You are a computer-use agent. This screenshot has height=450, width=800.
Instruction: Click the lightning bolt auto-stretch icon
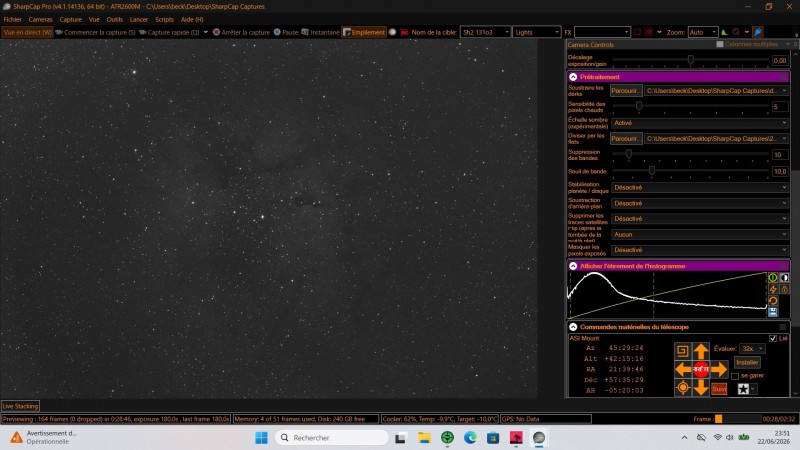tap(773, 289)
